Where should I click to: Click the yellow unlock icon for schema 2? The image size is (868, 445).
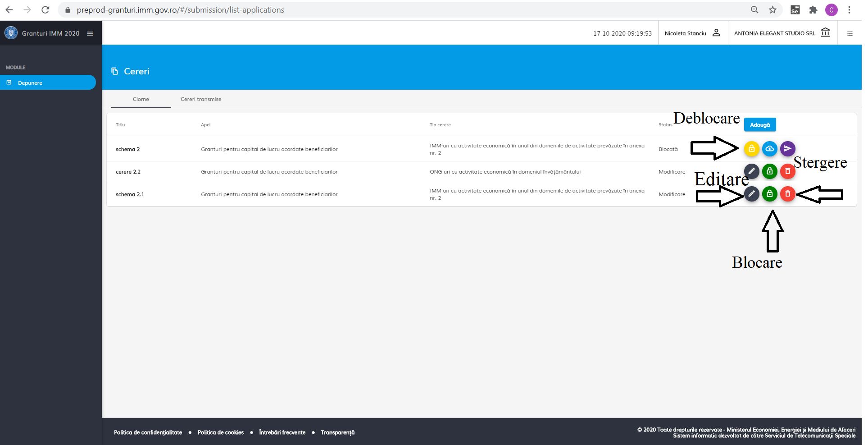(x=751, y=149)
